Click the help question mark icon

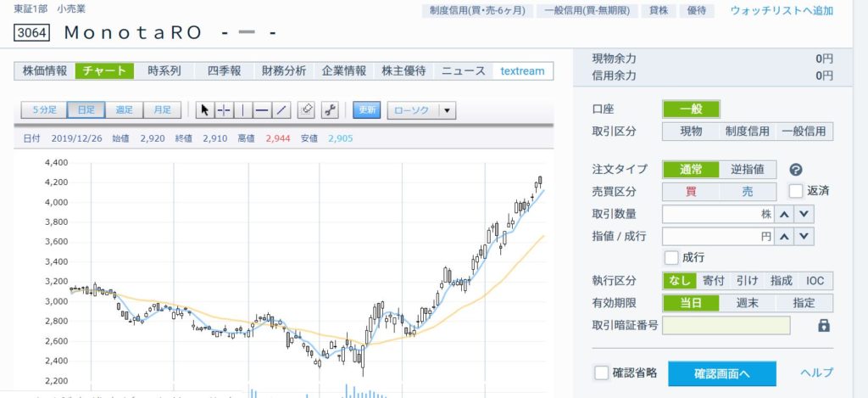tap(796, 170)
